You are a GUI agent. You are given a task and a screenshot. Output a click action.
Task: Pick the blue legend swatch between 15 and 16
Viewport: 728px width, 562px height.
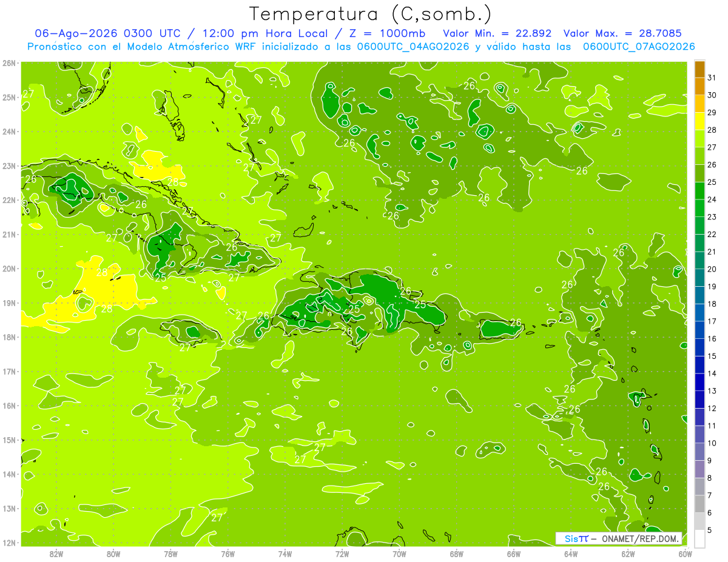pyautogui.click(x=699, y=347)
